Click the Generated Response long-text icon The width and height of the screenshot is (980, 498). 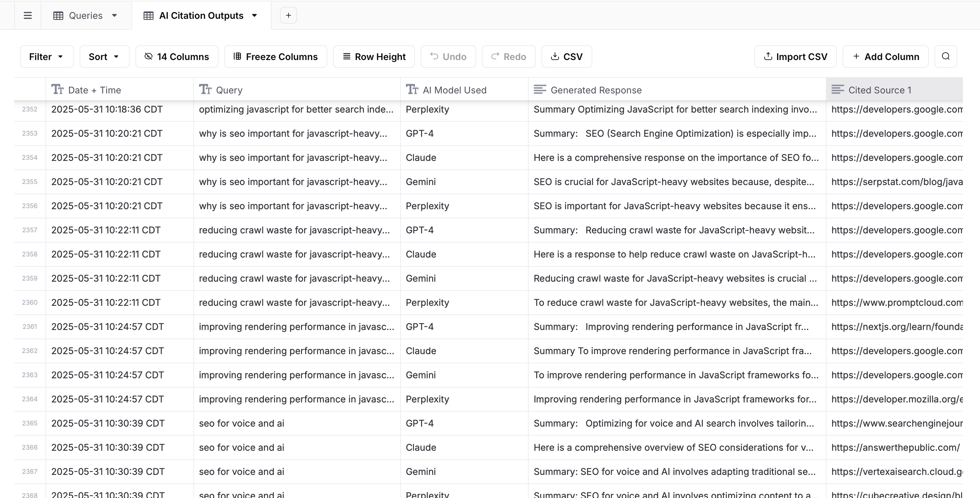coord(539,90)
